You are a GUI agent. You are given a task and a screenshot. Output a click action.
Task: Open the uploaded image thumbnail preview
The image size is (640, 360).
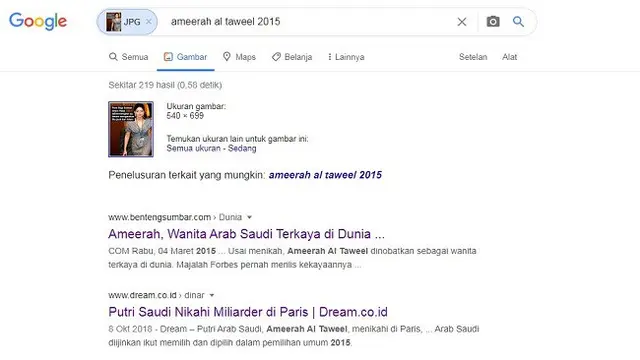coord(131,129)
